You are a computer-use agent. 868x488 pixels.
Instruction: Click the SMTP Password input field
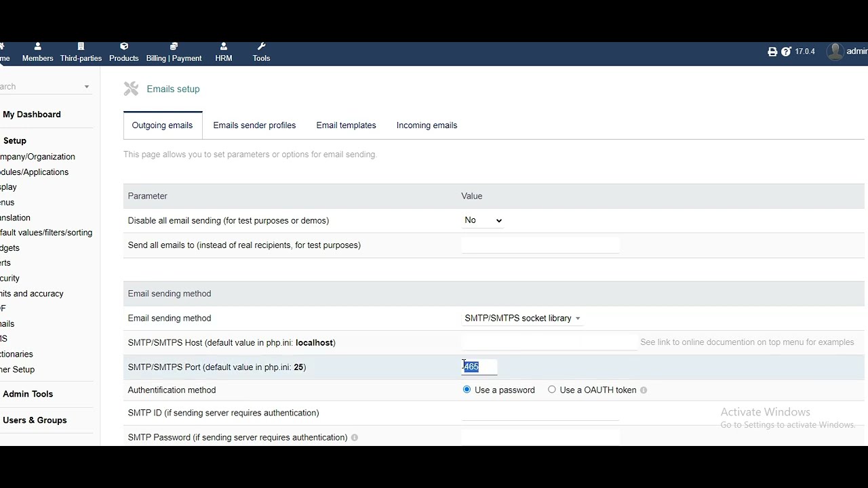click(x=540, y=437)
